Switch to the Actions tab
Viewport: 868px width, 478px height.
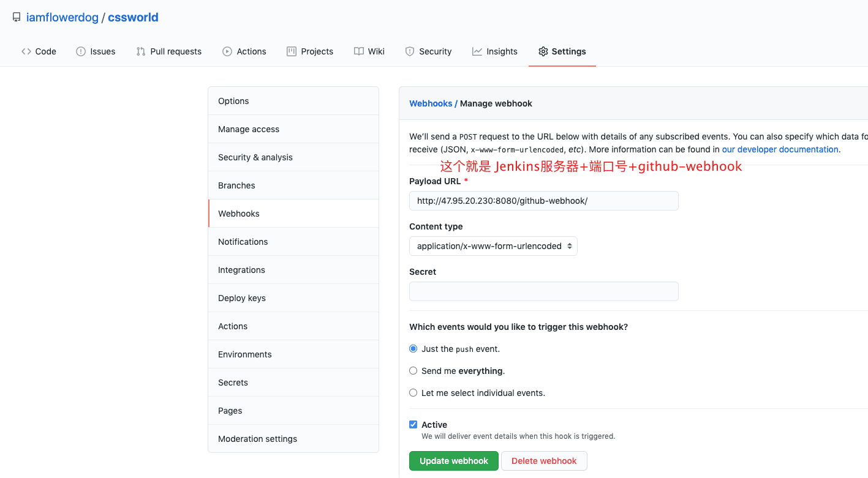pos(244,51)
